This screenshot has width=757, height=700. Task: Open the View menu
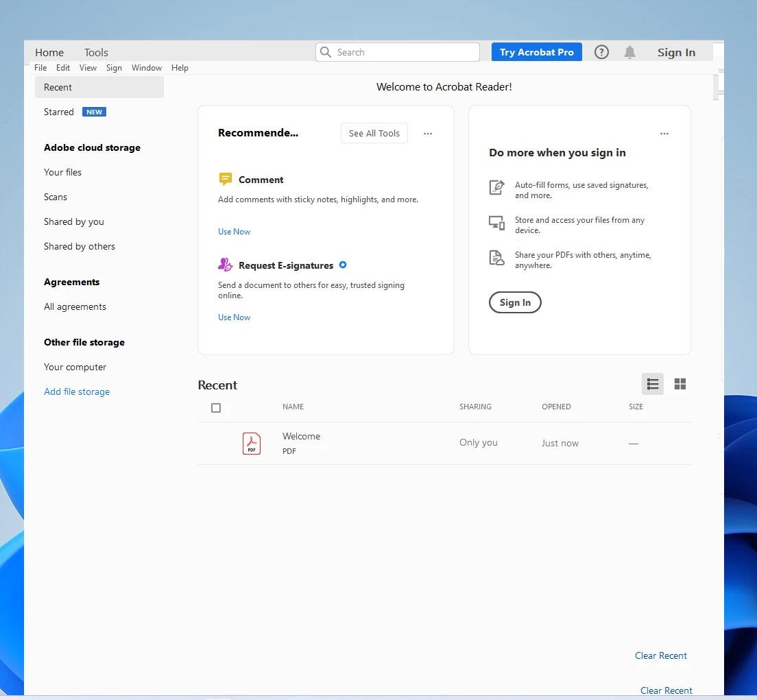coord(88,68)
